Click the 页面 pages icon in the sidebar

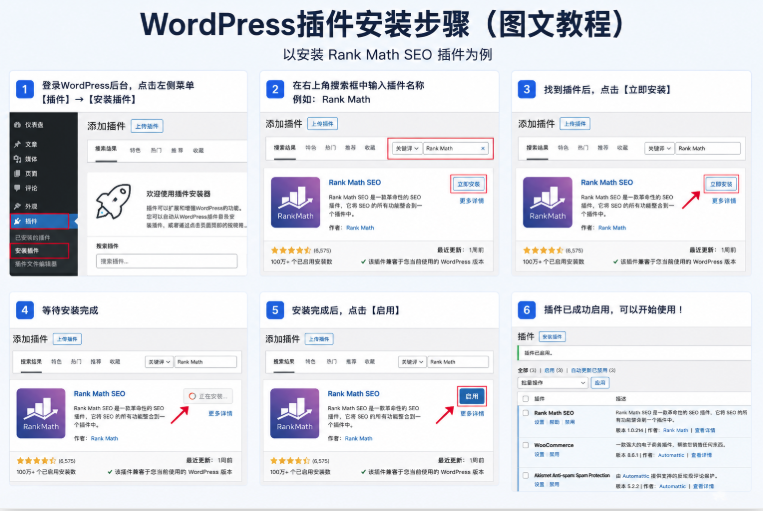(18, 173)
